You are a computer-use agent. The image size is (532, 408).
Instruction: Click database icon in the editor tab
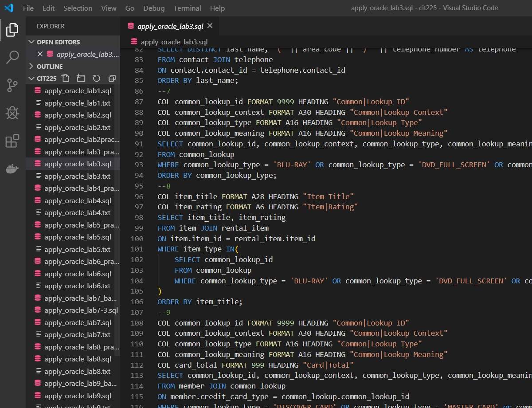click(x=131, y=26)
